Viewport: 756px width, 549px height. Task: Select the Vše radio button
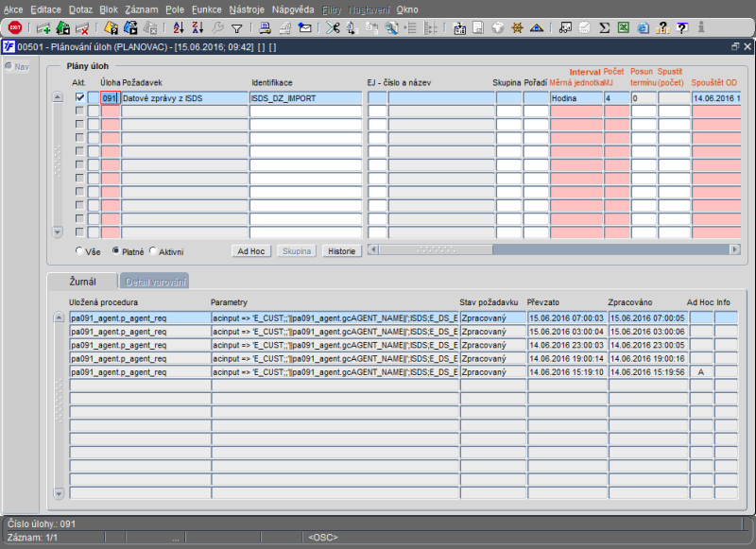point(79,251)
